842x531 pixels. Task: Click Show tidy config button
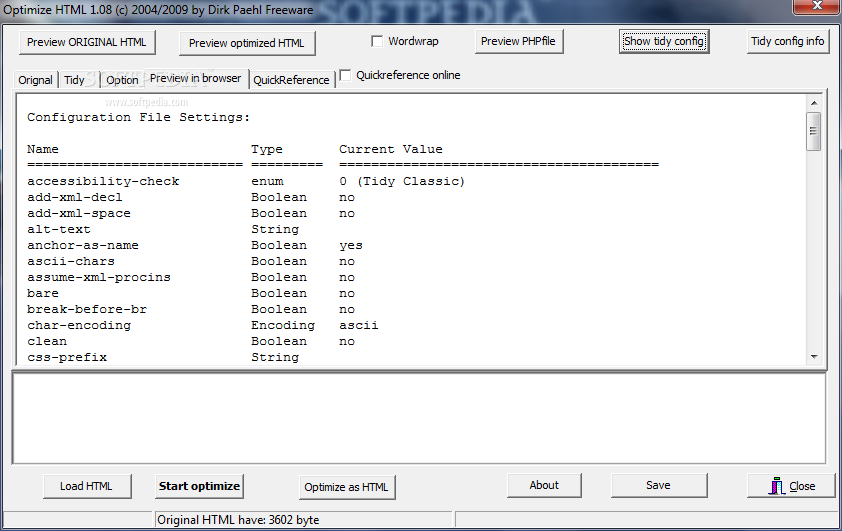[x=664, y=41]
